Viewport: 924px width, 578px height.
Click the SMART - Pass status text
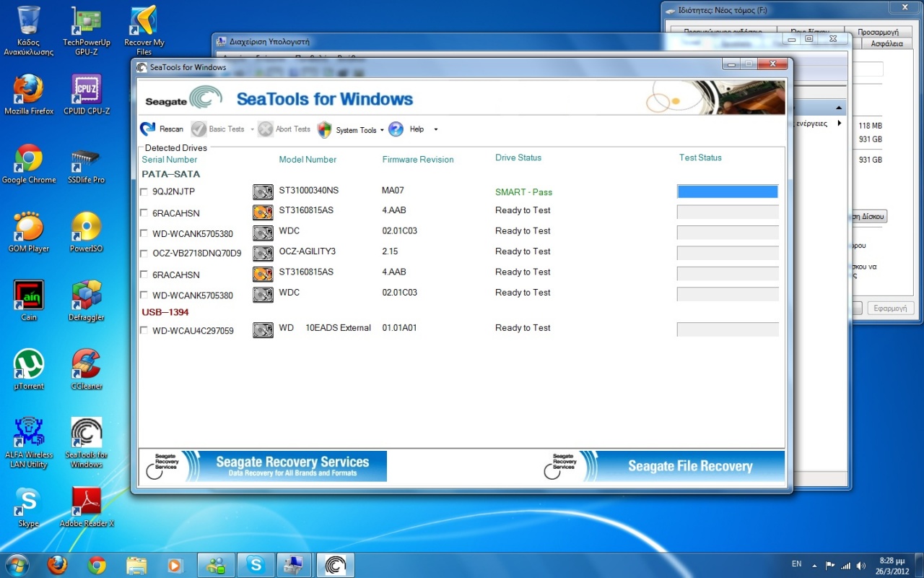click(523, 192)
